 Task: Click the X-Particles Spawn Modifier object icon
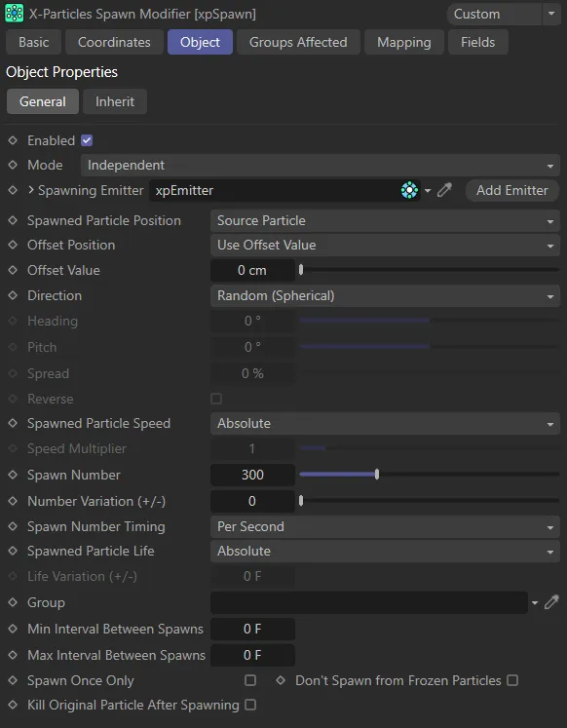pos(14,14)
